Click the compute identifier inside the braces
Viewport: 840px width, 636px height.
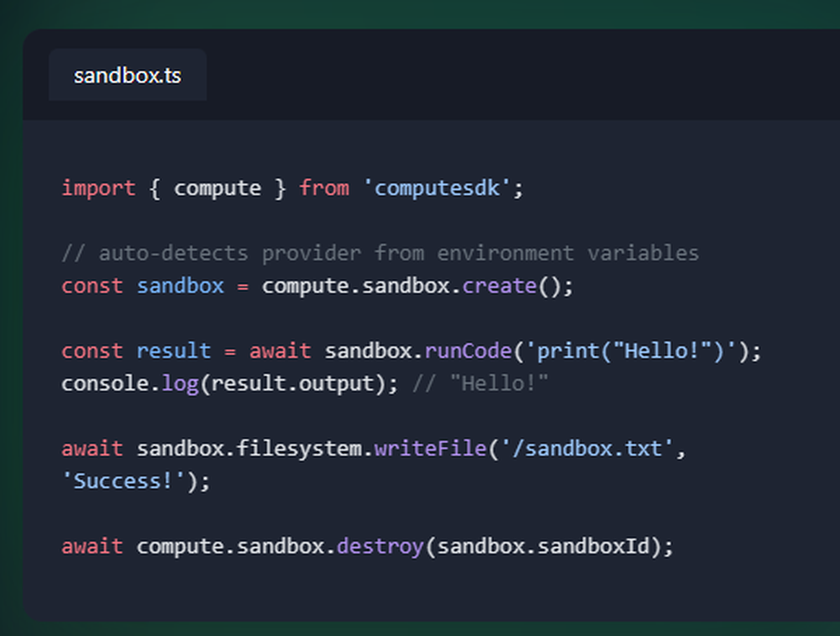218,187
